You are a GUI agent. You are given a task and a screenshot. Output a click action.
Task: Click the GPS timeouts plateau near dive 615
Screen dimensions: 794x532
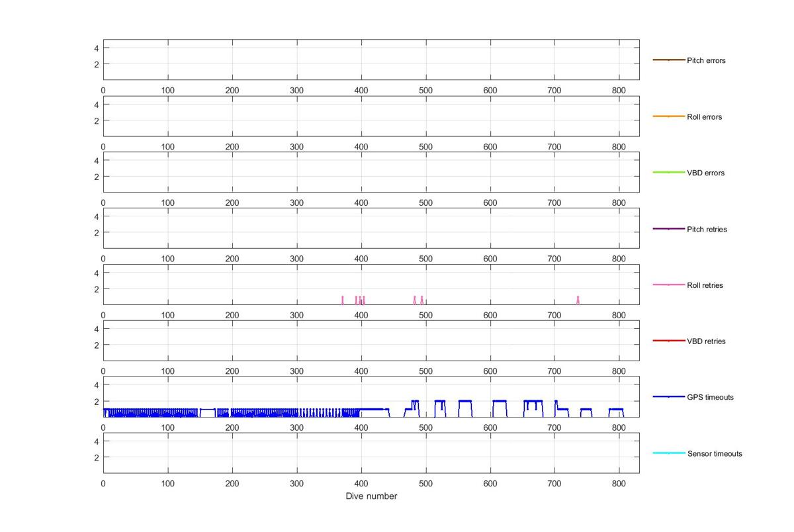(x=500, y=401)
